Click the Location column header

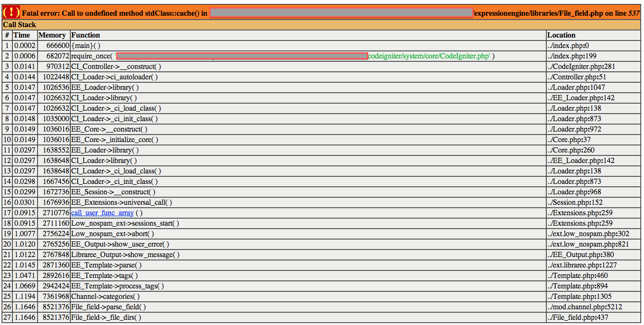[561, 35]
